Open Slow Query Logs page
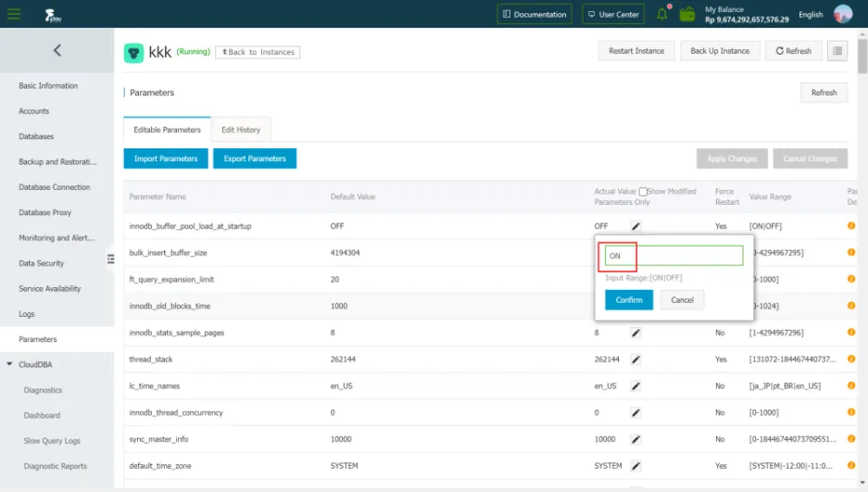 point(52,441)
